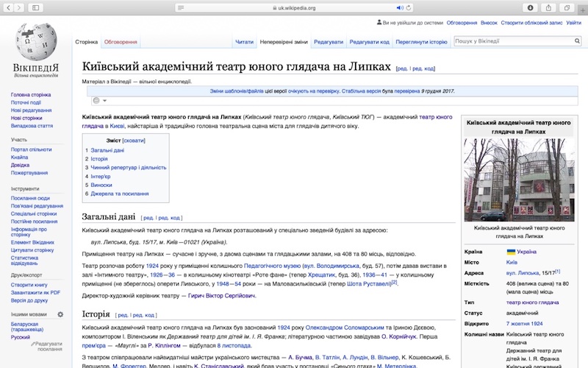Click the Wikipedia globe logo
588x368 pixels.
[x=36, y=42]
